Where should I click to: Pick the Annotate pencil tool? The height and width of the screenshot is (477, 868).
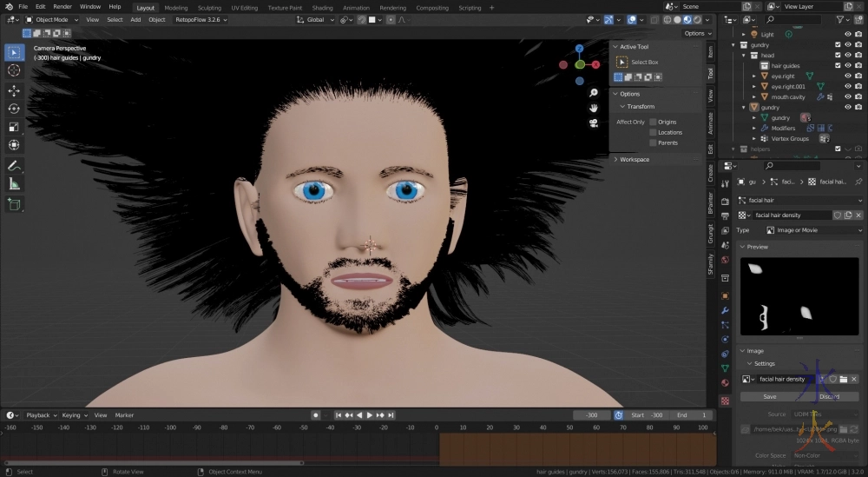14,165
